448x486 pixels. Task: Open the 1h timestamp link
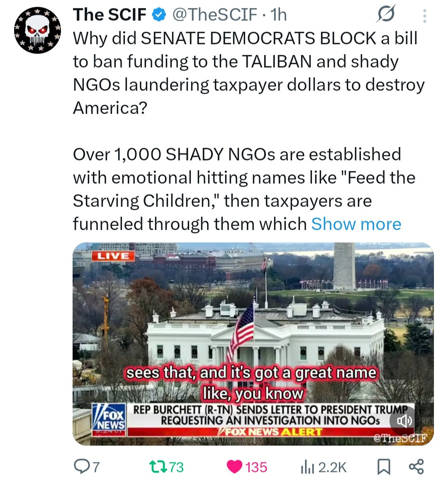[278, 15]
